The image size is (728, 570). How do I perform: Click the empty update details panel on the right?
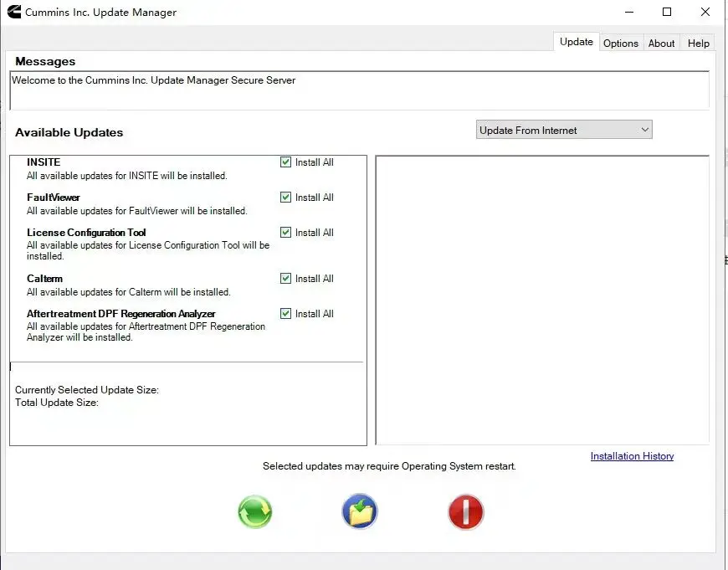(x=542, y=300)
